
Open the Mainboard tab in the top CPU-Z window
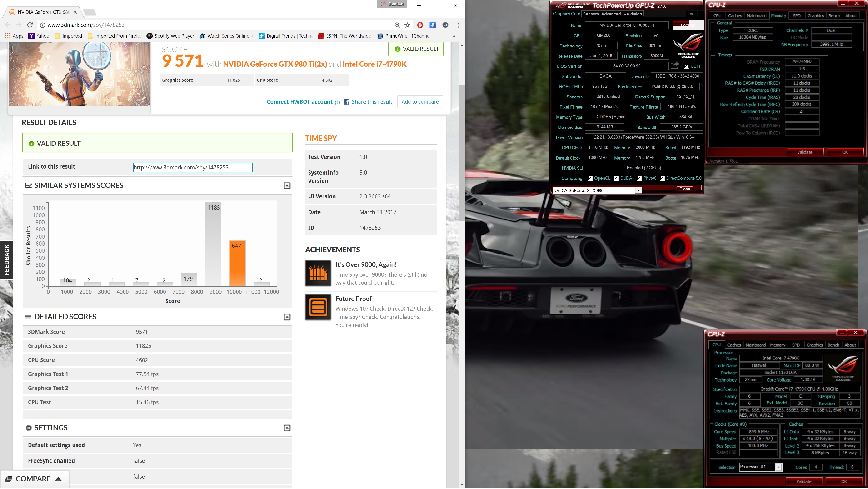point(756,15)
